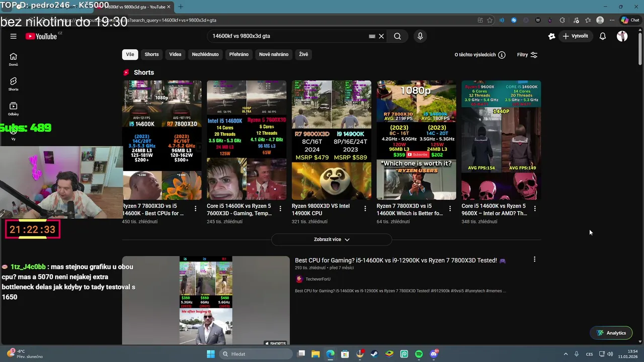Open a new browser tab

(x=180, y=7)
